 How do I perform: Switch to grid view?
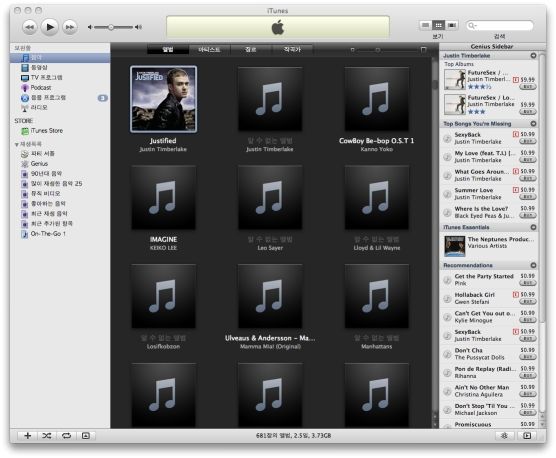pos(439,25)
